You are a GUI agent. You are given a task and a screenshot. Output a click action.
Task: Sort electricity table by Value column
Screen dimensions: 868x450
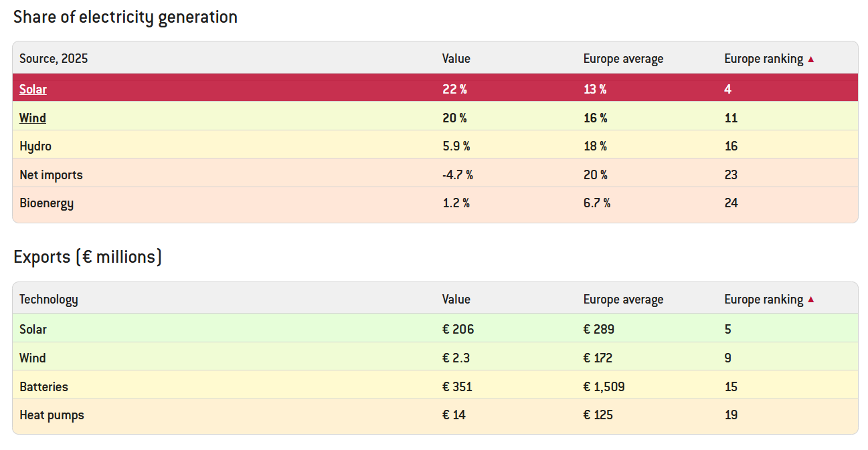click(x=456, y=59)
